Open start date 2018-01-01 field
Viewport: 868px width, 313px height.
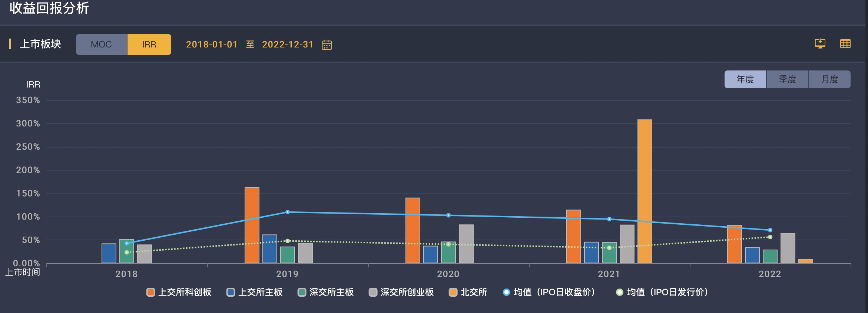coord(212,45)
